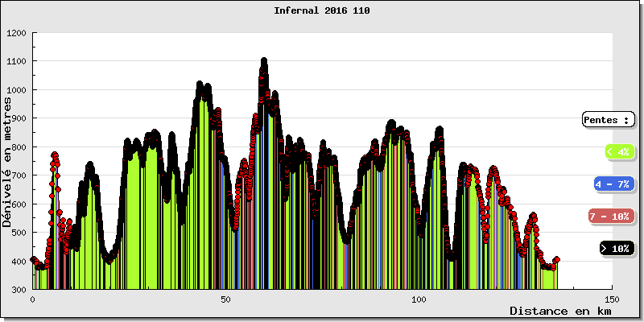Click the green < 4% legend swatch
Image resolution: width=644 pixels, height=322 pixels.
coord(617,151)
